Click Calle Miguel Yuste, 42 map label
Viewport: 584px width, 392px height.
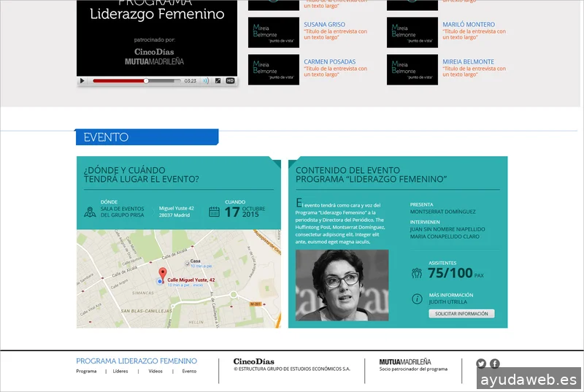(x=191, y=280)
